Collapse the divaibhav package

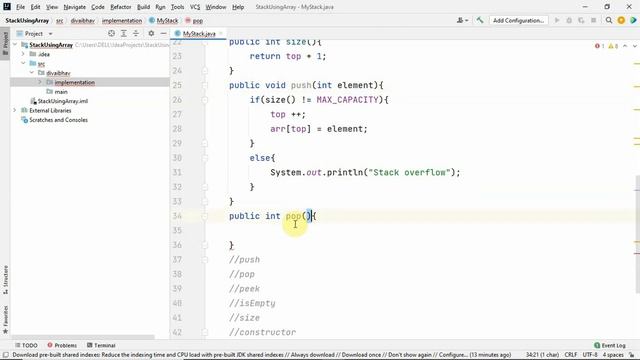point(32,73)
